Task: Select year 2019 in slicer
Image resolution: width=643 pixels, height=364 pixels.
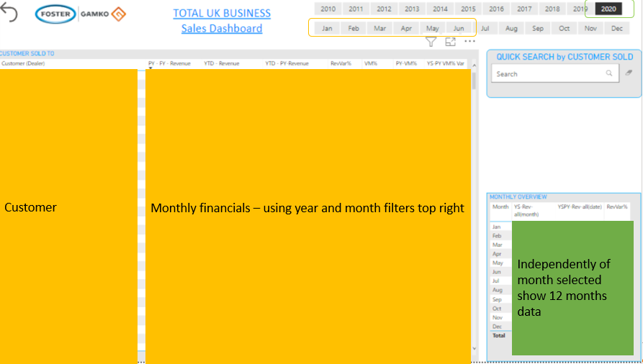Action: pos(579,9)
